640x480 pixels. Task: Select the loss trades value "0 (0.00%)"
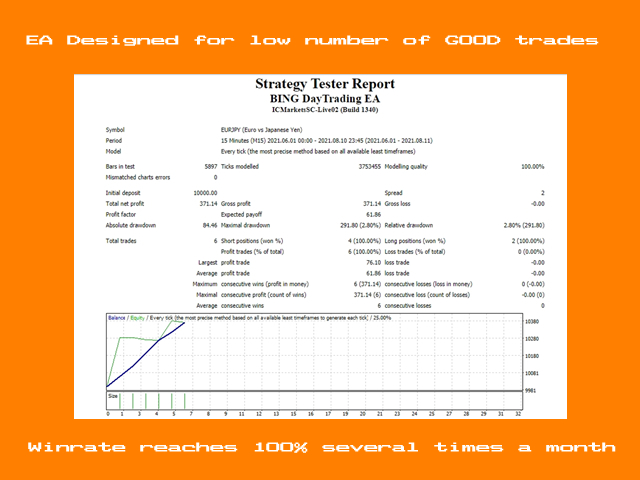pos(531,252)
